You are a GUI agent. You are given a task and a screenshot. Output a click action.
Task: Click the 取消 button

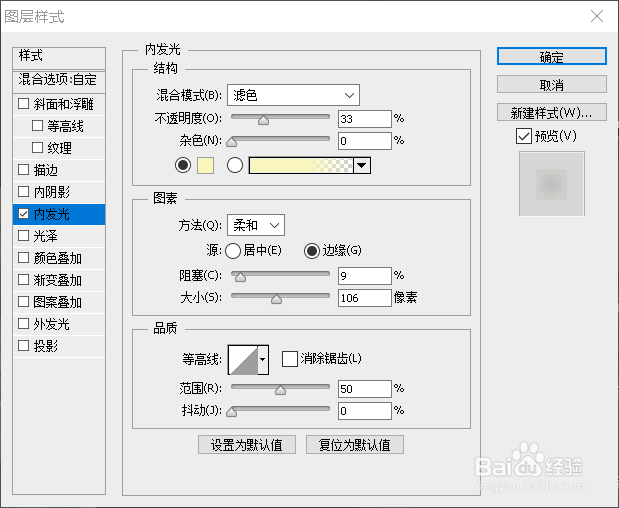(551, 84)
